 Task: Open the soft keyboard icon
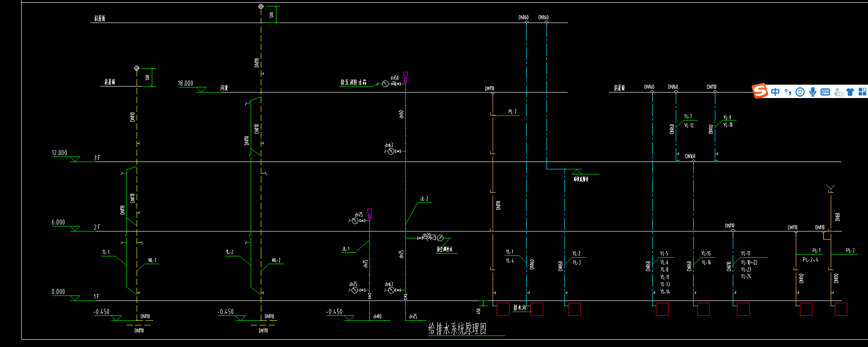tap(825, 92)
